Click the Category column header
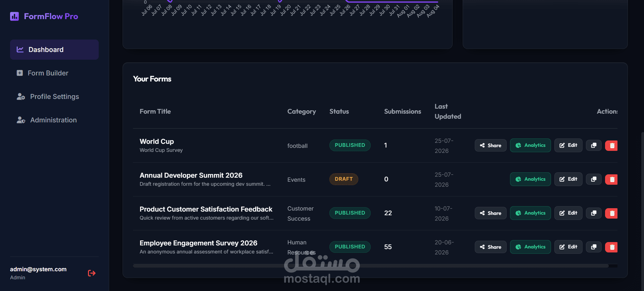644x291 pixels. click(302, 111)
